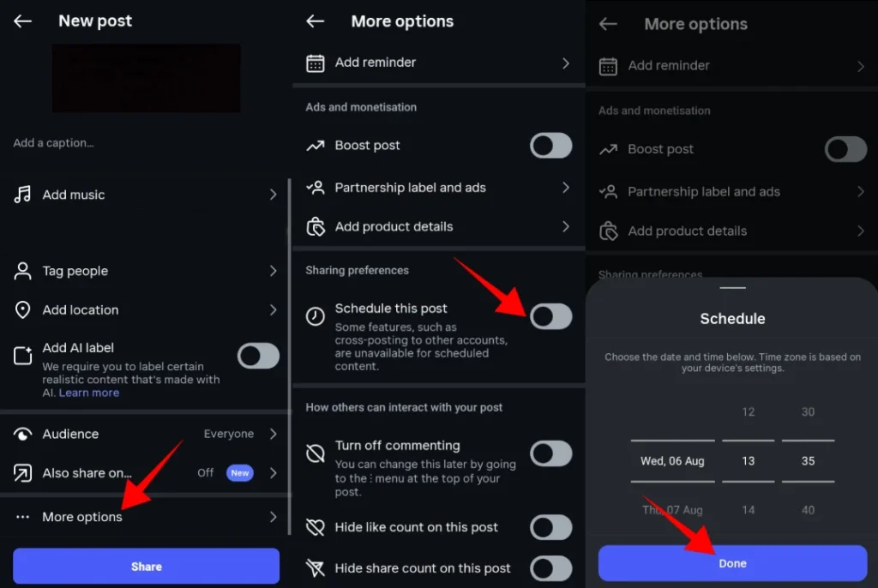This screenshot has width=878, height=588.
Task: Turn on Hide like count toggle
Action: [551, 527]
